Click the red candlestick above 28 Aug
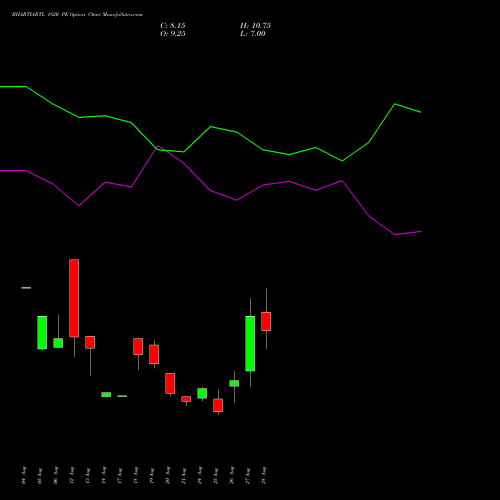Screen dimensions: 500x500 coord(266,321)
